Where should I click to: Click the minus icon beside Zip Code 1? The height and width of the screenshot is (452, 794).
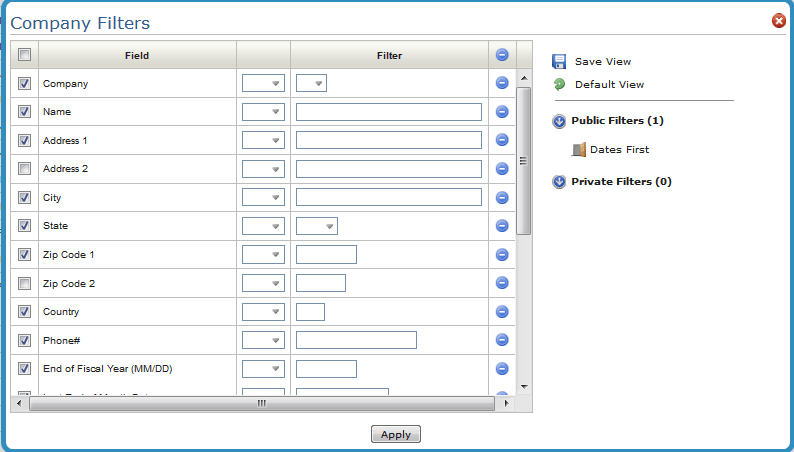coord(502,255)
